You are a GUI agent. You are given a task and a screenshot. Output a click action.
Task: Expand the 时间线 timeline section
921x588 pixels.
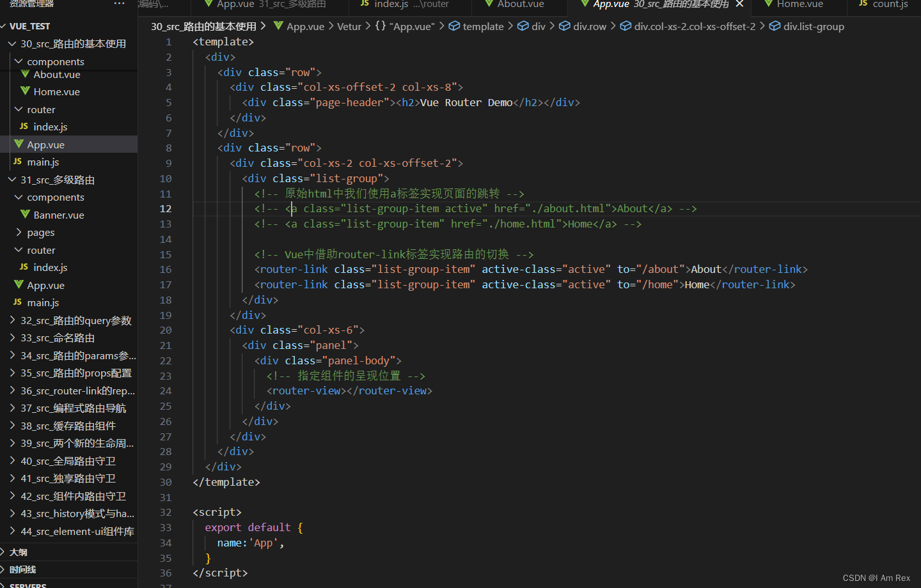4,569
